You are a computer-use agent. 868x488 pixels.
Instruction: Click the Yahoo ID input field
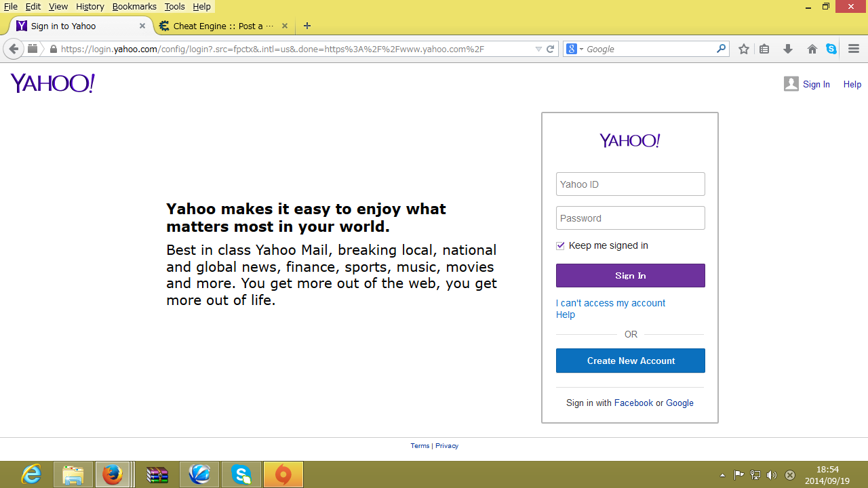(x=630, y=184)
